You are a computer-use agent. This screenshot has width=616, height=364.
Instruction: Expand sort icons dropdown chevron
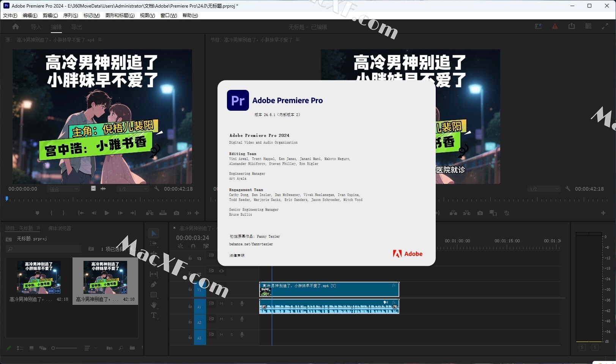[x=96, y=348]
